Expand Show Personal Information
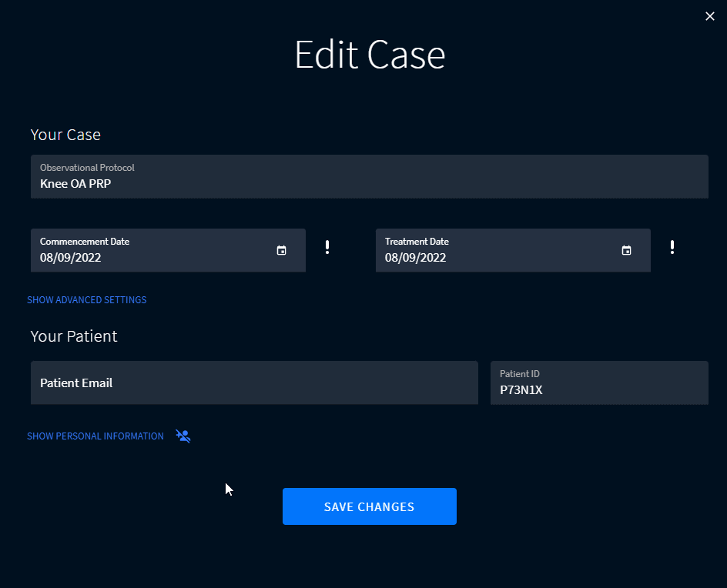Image resolution: width=727 pixels, height=588 pixels. point(95,436)
